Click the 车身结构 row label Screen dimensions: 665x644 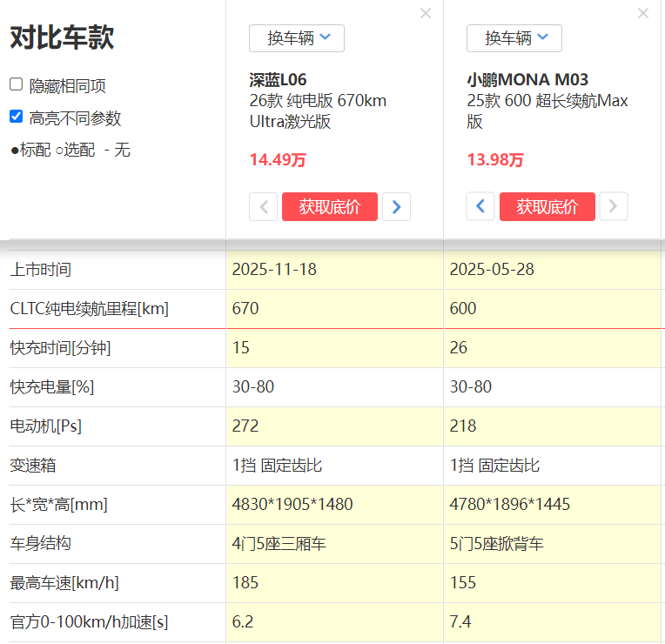point(40,544)
